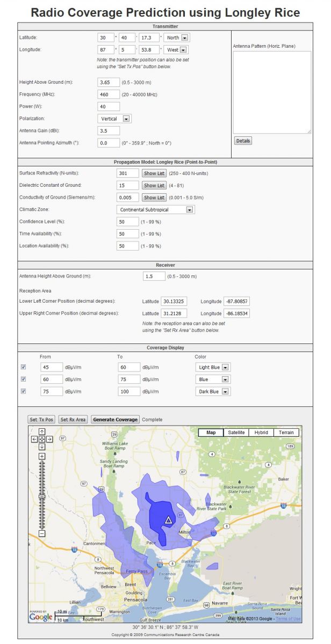331x644 pixels.
Task: Click the Dielectric Constant value field
Action: 128,185
